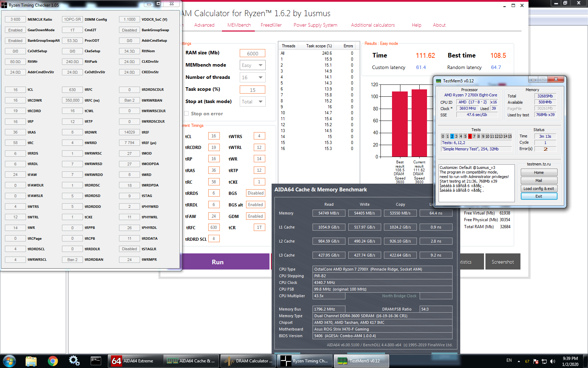This screenshot has height=368, width=588.
Task: Click the Error(s) count in TestMem5
Action: click(545, 149)
